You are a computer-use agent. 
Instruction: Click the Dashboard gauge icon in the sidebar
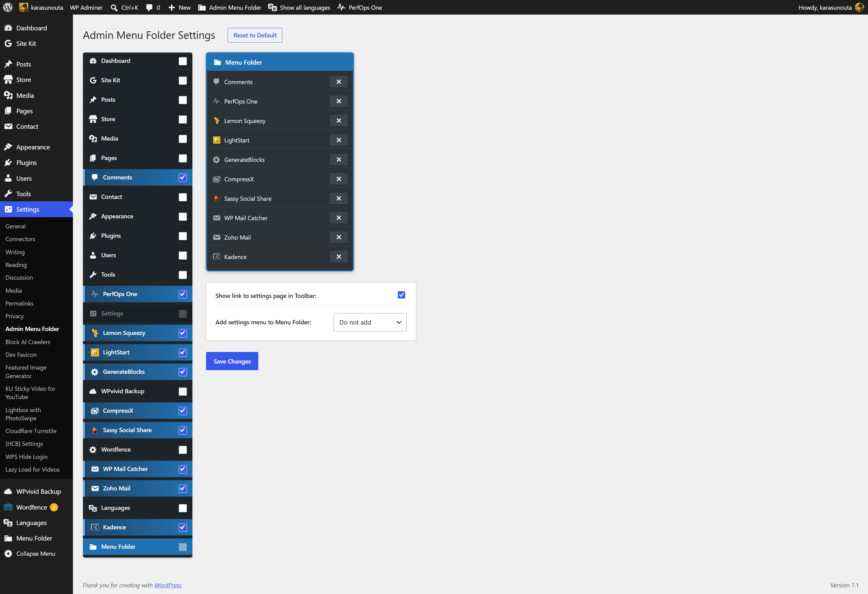tap(8, 28)
